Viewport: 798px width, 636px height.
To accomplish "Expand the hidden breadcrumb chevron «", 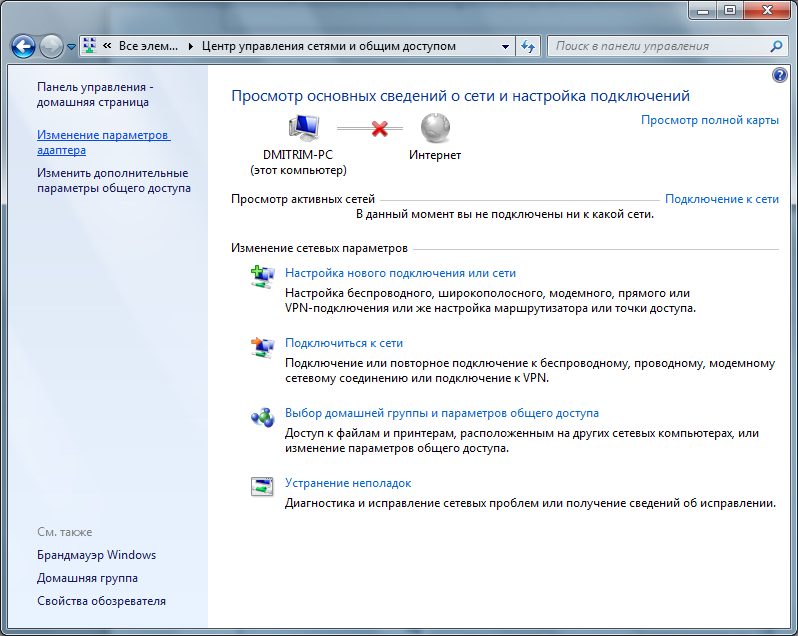I will [x=107, y=46].
